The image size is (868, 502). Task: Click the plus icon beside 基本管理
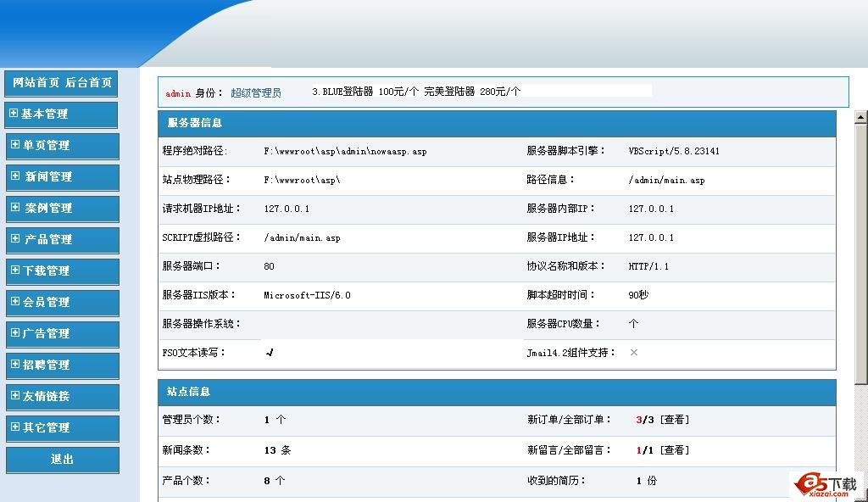14,114
